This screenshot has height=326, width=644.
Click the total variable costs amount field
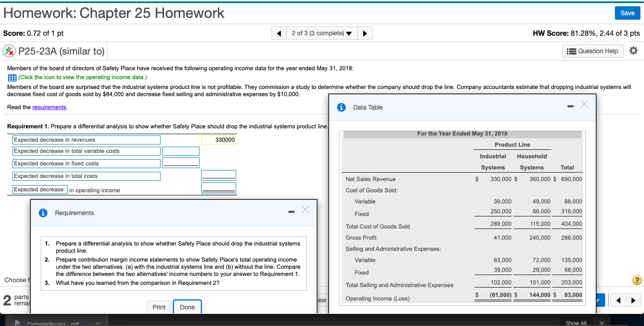181,151
